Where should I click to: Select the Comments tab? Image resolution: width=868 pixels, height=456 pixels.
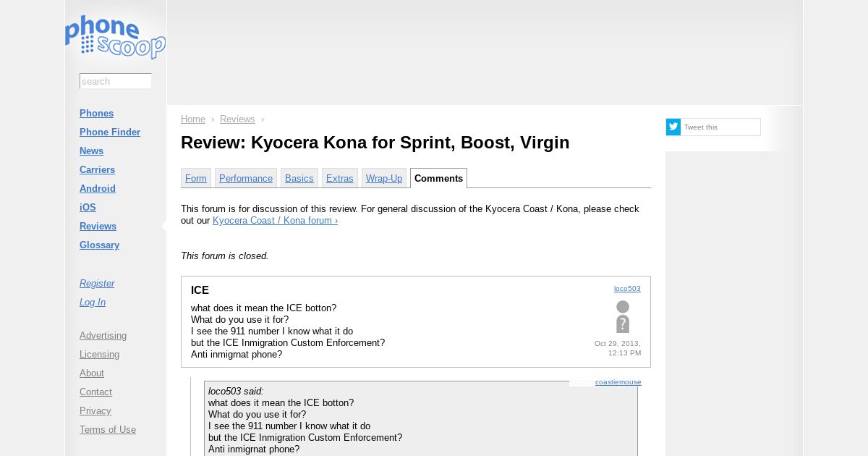pyautogui.click(x=438, y=178)
